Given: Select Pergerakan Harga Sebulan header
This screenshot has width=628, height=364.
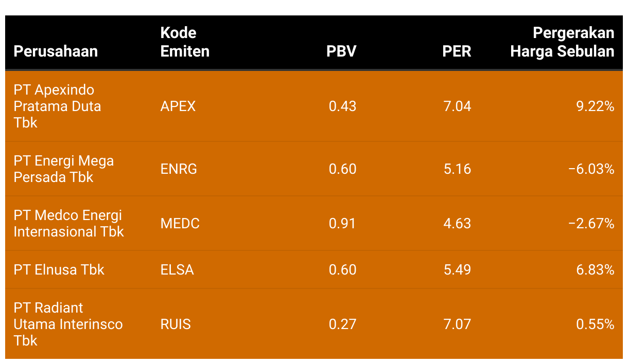Looking at the screenshot, I should [562, 42].
